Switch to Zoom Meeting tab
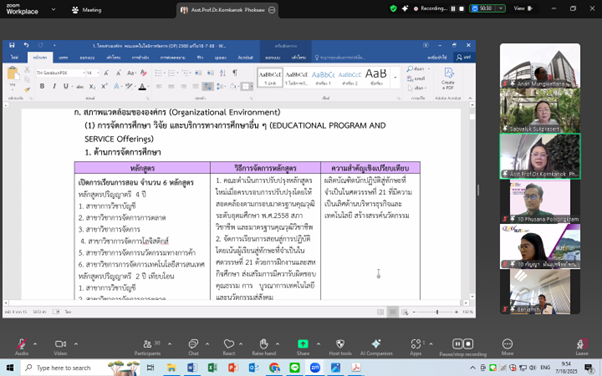 coord(87,10)
